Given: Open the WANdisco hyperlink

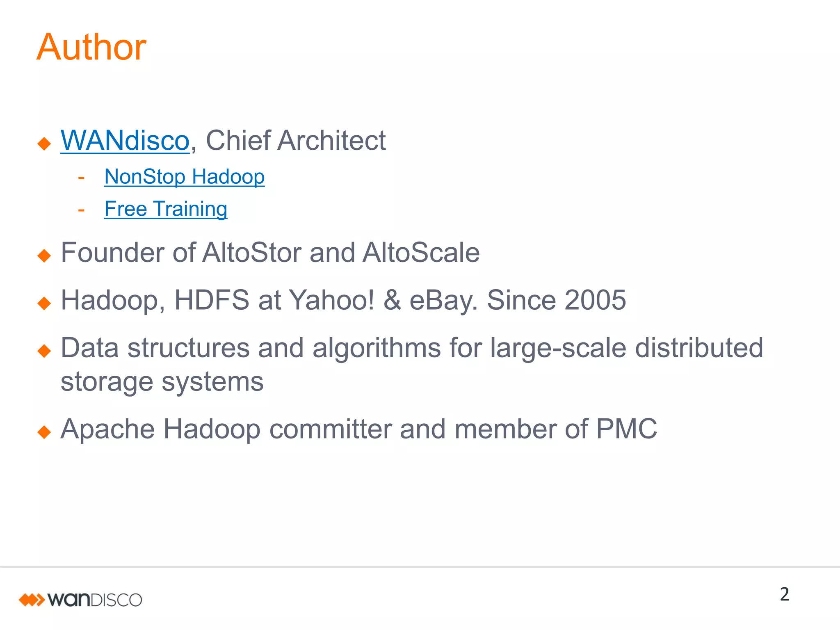Looking at the screenshot, I should pos(125,141).
